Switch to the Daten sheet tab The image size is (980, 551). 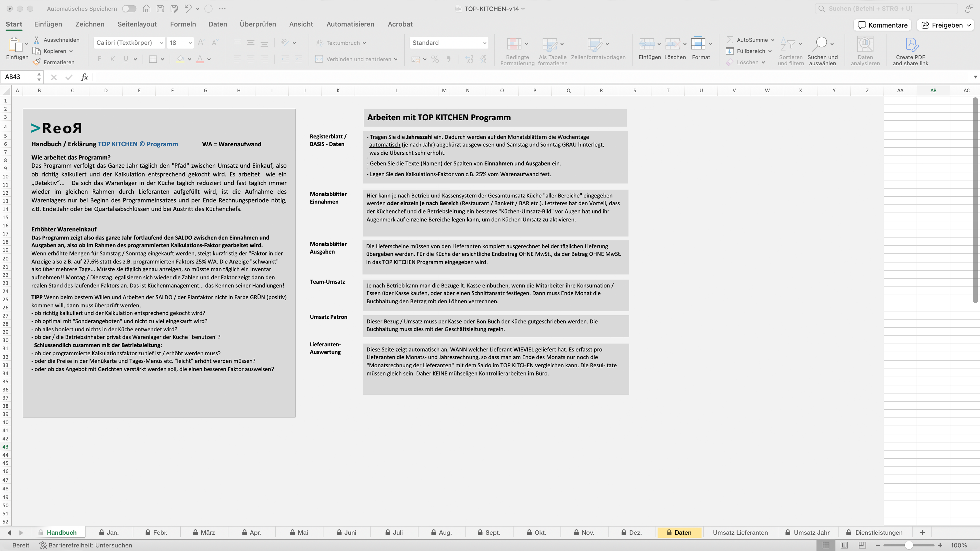click(x=679, y=532)
